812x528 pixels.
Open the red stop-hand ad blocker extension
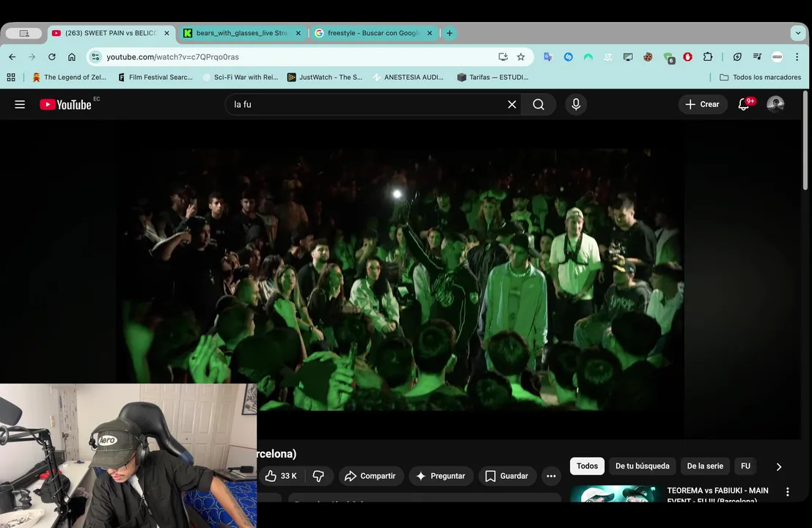[688, 57]
